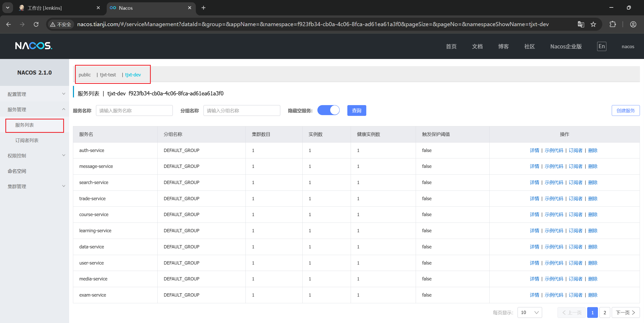Open the page size dropdown
644x323 pixels.
click(x=530, y=312)
